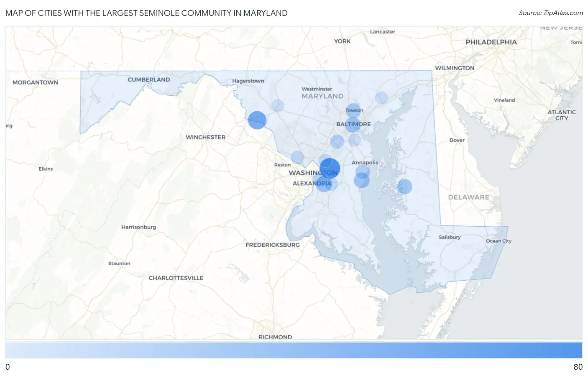Click the FREDERICKSBURG label
Image resolution: width=588 pixels, height=376 pixels.
pyautogui.click(x=273, y=245)
